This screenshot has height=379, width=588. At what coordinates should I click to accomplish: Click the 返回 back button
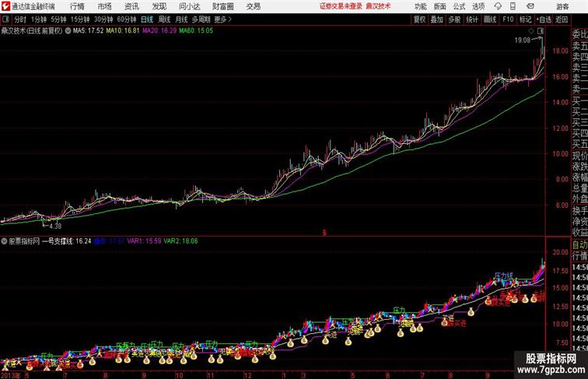tap(562, 19)
